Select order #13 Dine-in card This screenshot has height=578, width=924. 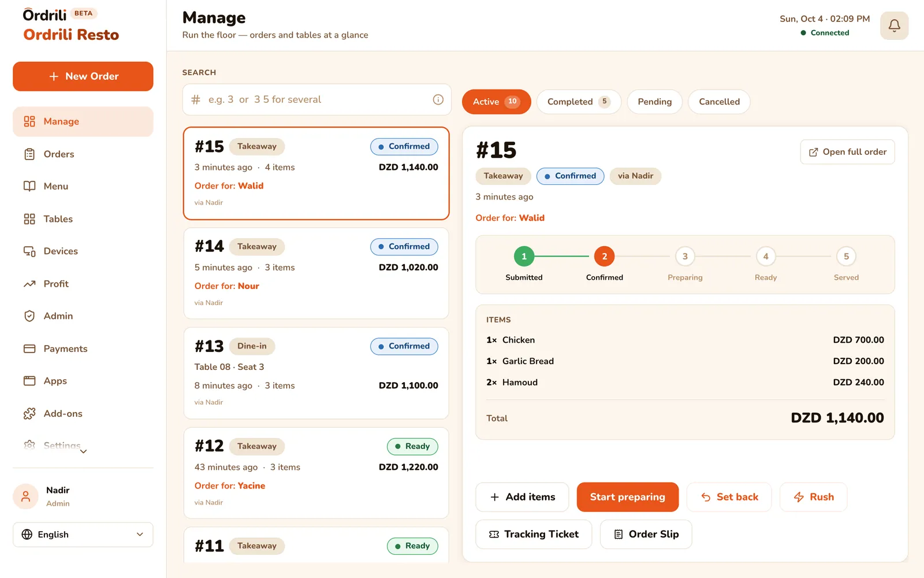[x=316, y=373]
